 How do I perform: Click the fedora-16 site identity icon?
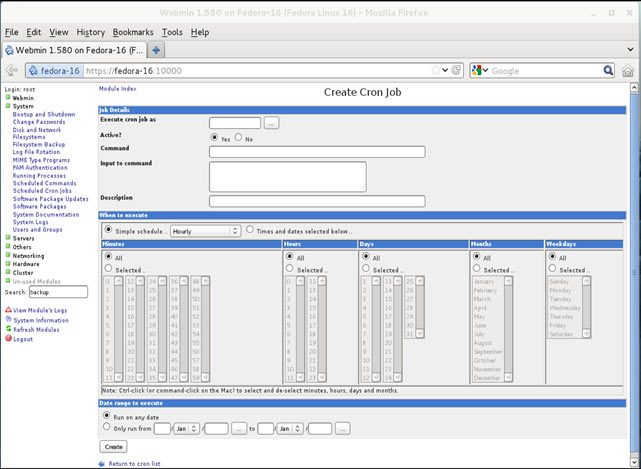click(x=33, y=71)
